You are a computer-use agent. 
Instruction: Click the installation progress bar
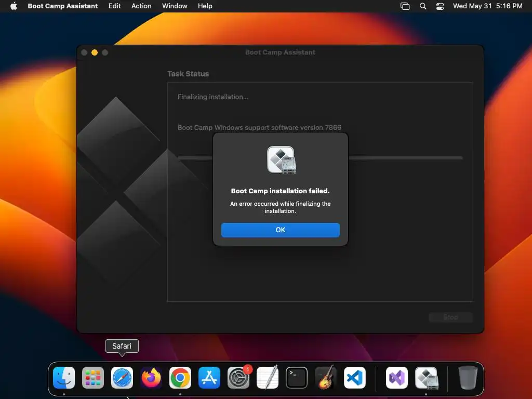tap(320, 158)
